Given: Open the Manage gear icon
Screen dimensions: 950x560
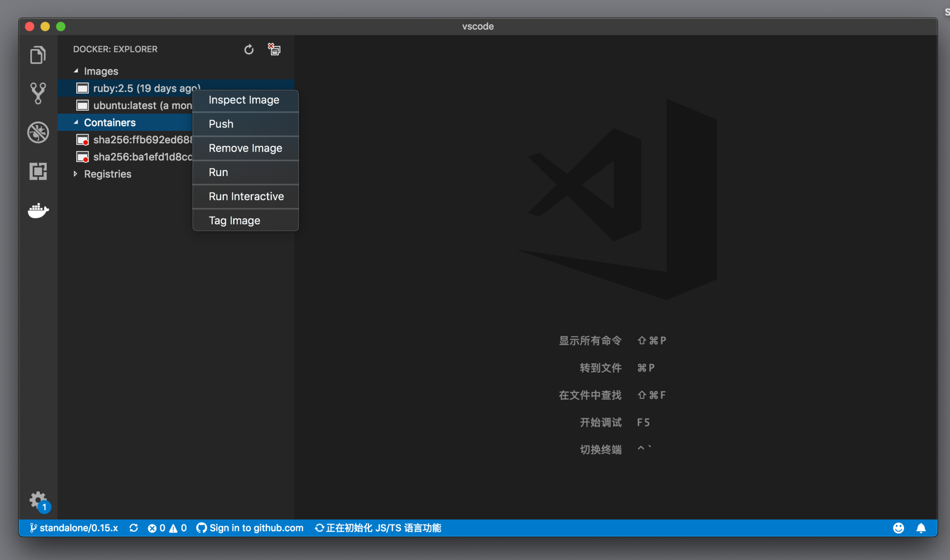Looking at the screenshot, I should (38, 500).
